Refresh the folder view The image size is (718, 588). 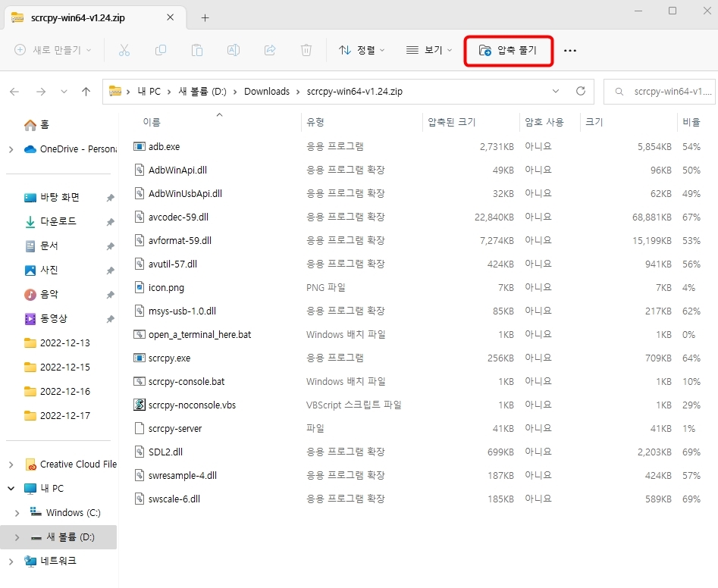(581, 91)
